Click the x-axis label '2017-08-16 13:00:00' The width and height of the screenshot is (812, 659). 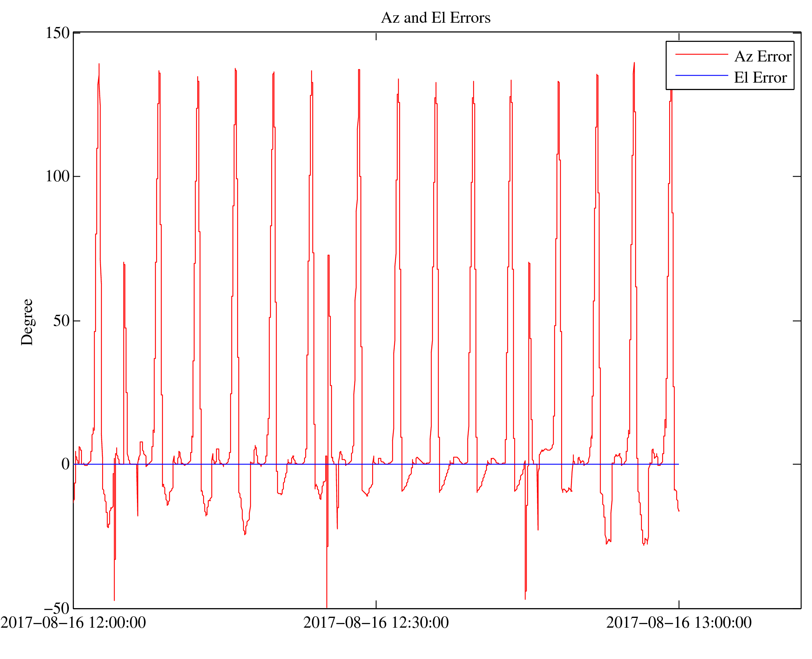pos(679,623)
